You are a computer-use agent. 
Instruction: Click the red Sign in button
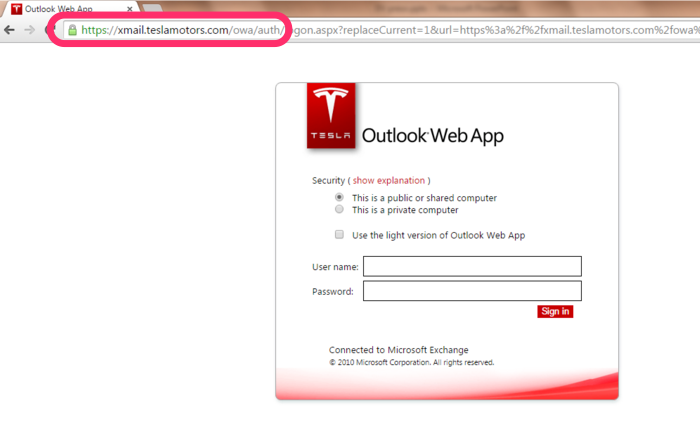555,311
